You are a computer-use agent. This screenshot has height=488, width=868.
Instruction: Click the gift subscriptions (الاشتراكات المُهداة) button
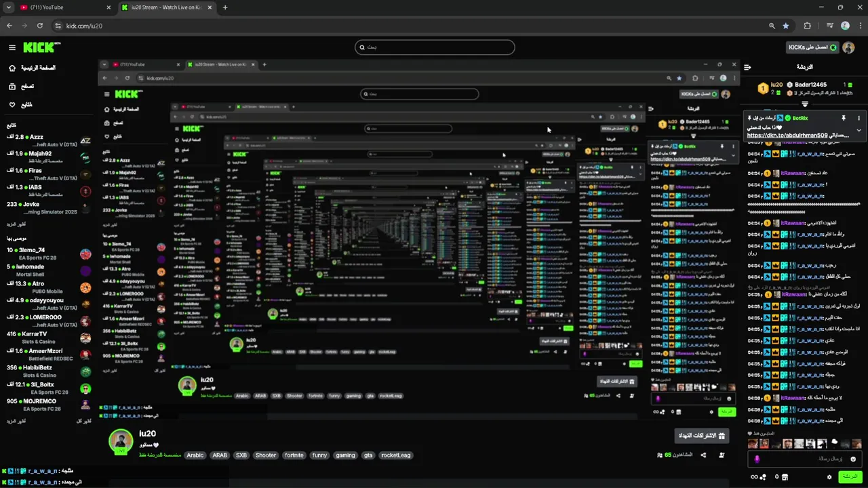703,436
